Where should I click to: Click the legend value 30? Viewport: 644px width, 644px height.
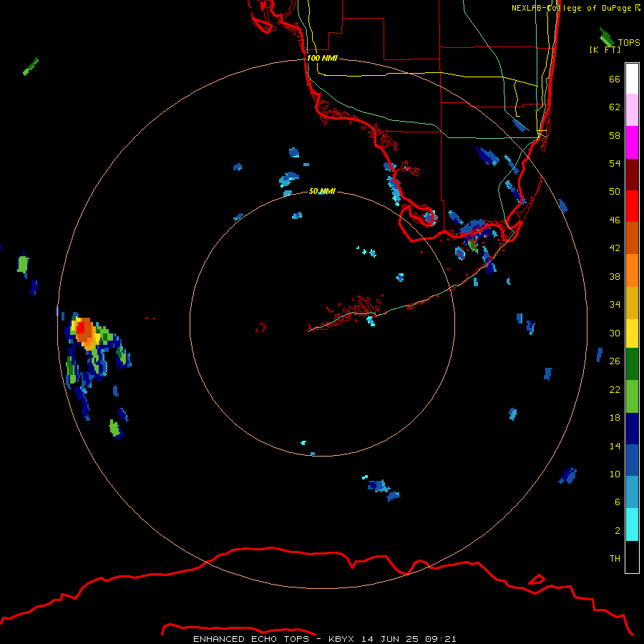(x=615, y=333)
